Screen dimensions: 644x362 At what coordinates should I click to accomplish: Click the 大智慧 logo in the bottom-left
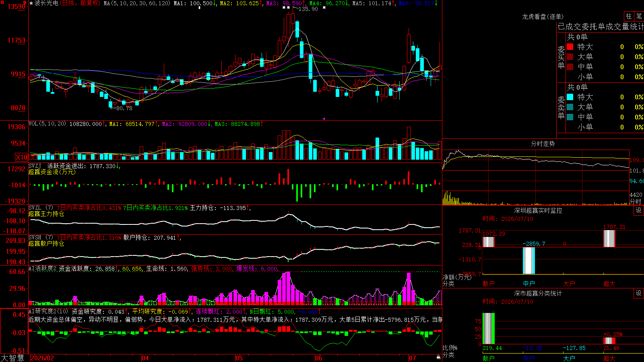tap(12, 358)
